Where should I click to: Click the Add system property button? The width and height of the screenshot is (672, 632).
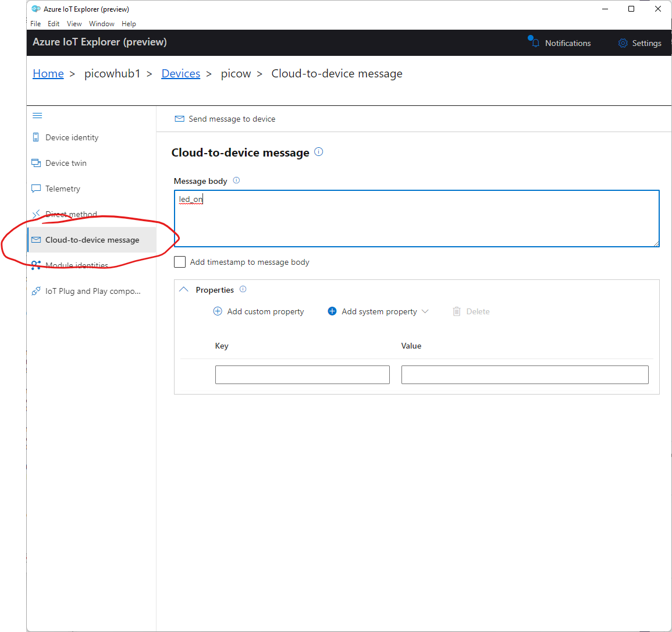point(378,311)
